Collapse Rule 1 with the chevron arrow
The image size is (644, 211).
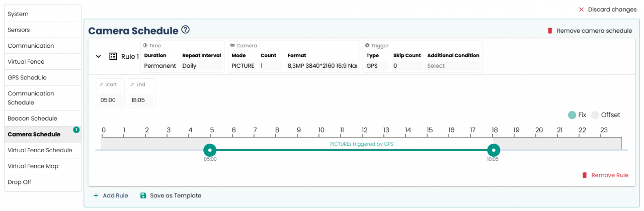(99, 57)
